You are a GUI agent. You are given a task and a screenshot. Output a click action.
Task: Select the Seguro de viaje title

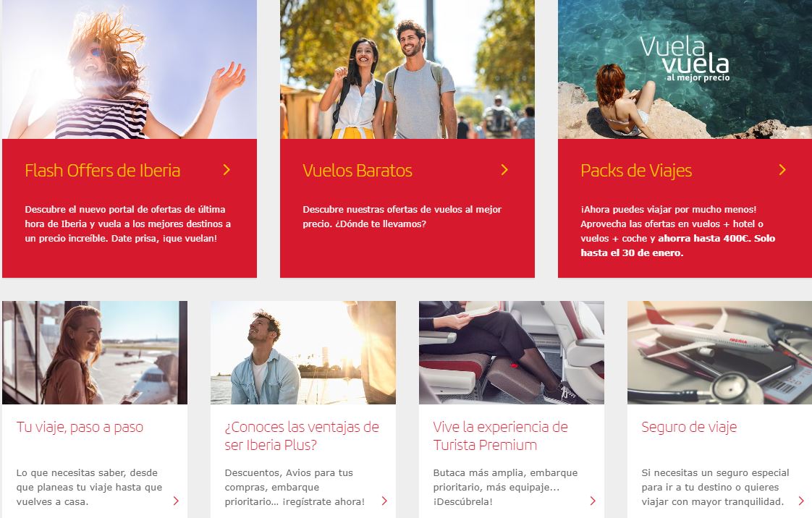[x=689, y=427]
